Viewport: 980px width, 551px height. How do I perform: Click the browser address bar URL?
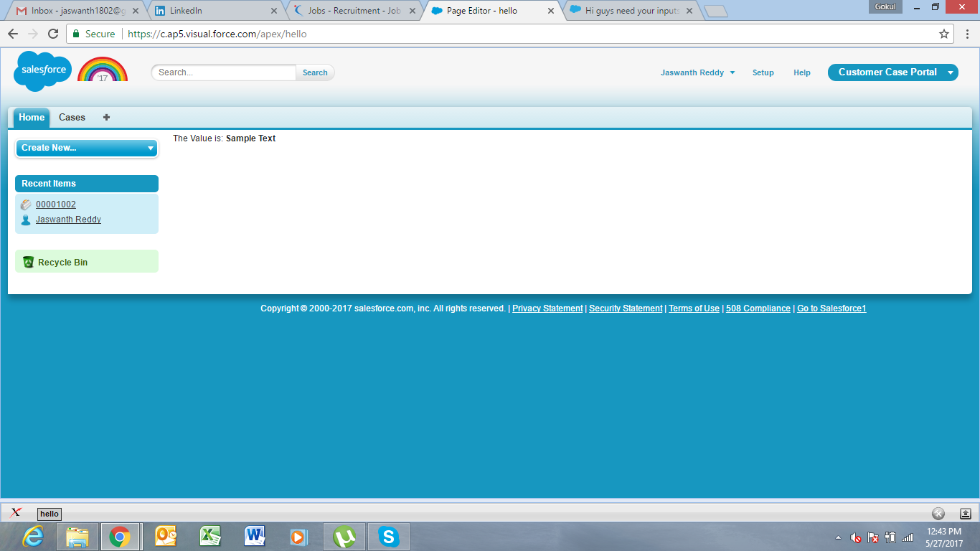pos(217,34)
